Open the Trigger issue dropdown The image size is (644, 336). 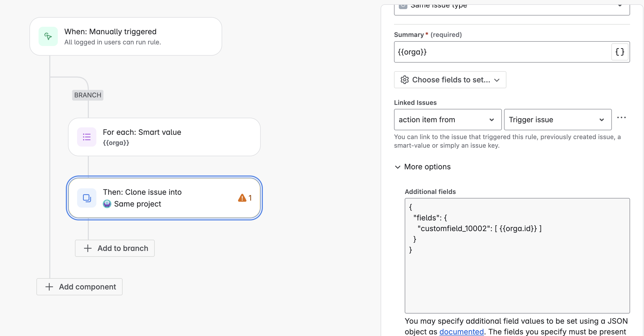click(x=558, y=120)
